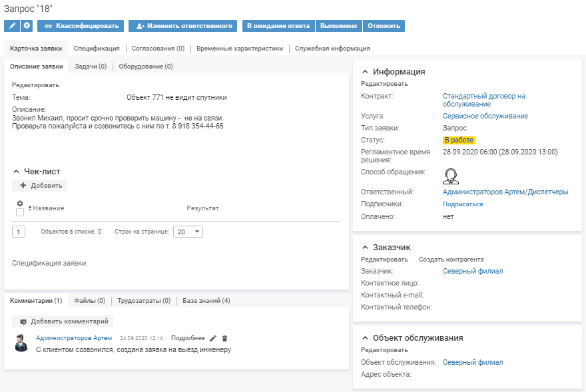Mark request as Выполнено
This screenshot has width=586, height=392.
click(338, 26)
